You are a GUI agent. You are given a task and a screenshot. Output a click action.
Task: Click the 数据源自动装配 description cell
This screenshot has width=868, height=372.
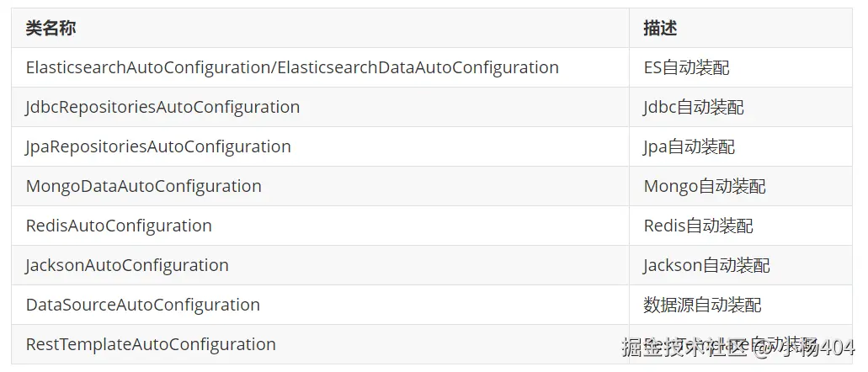click(703, 305)
